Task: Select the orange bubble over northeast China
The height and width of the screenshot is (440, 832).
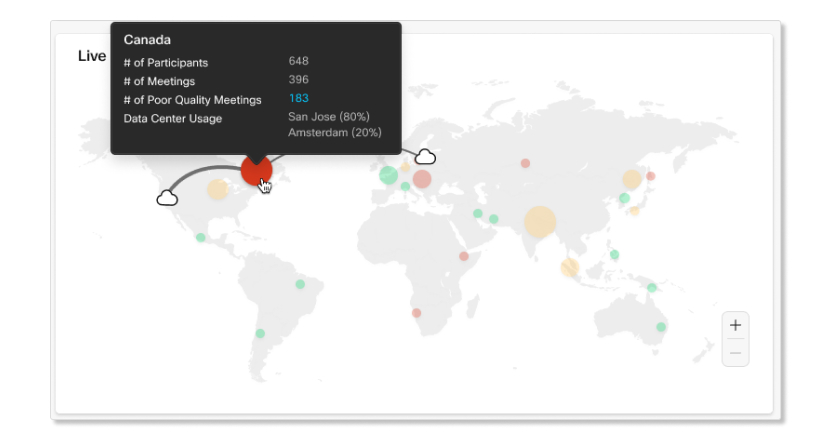Action: tap(632, 179)
